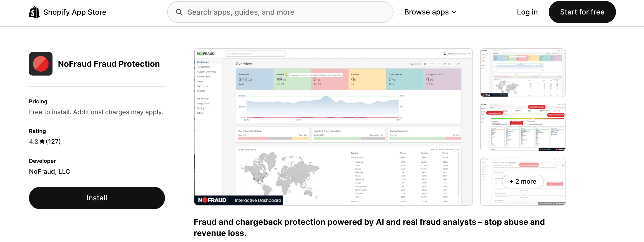This screenshot has height=242, width=644.
Task: Expand the Country column dropdown
Action: [x=363, y=157]
